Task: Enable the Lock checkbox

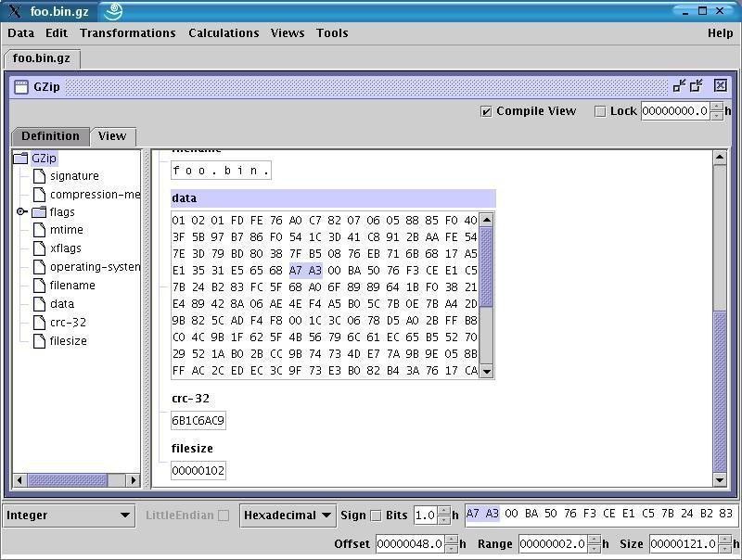Action: tap(599, 110)
